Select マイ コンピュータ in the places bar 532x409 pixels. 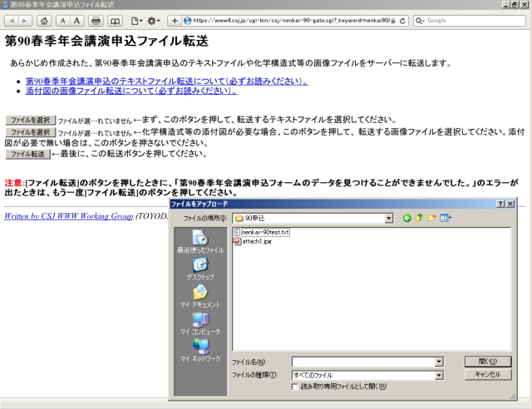(199, 323)
